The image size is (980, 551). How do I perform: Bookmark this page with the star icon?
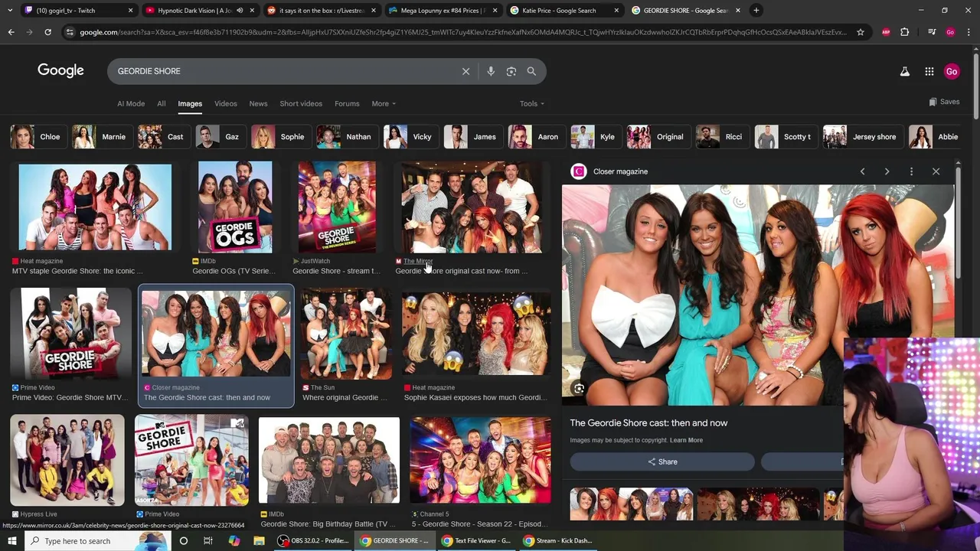point(861,32)
